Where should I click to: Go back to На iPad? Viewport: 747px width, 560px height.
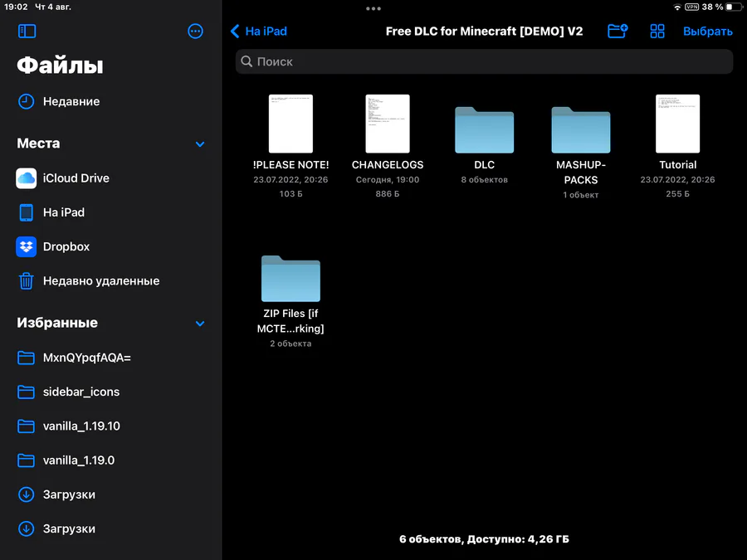coord(259,32)
